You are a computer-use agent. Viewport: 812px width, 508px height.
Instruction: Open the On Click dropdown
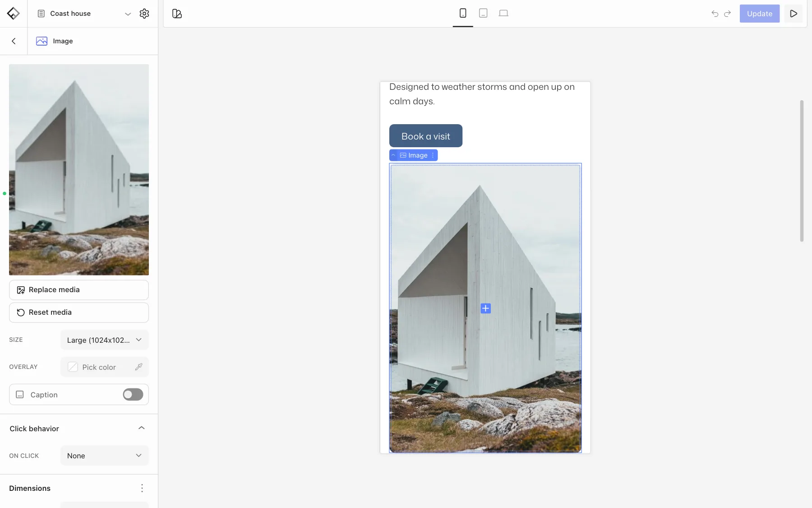pos(104,456)
